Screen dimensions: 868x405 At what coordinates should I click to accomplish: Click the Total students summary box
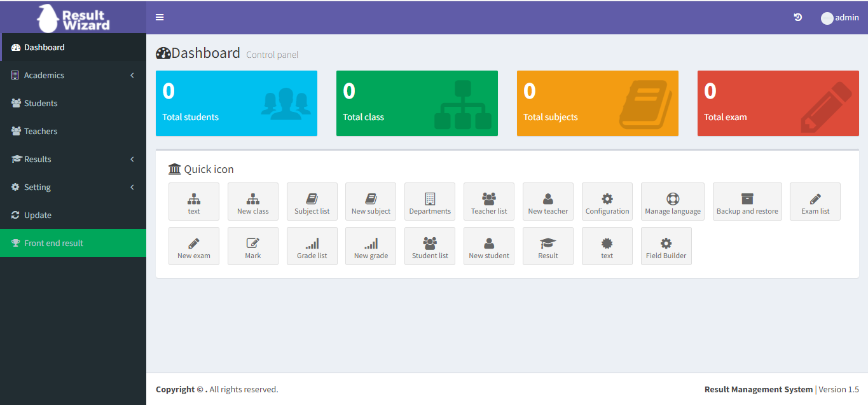point(236,103)
